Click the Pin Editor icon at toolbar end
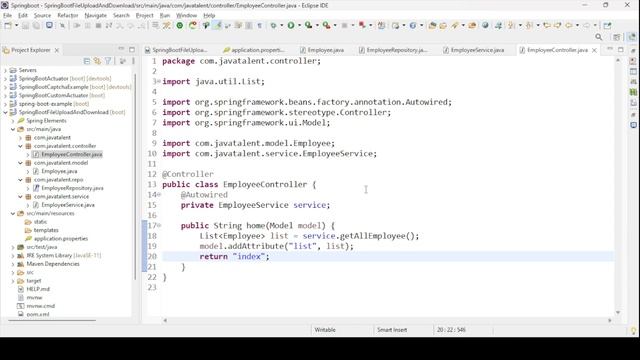The width and height of the screenshot is (640, 360). 607,25
